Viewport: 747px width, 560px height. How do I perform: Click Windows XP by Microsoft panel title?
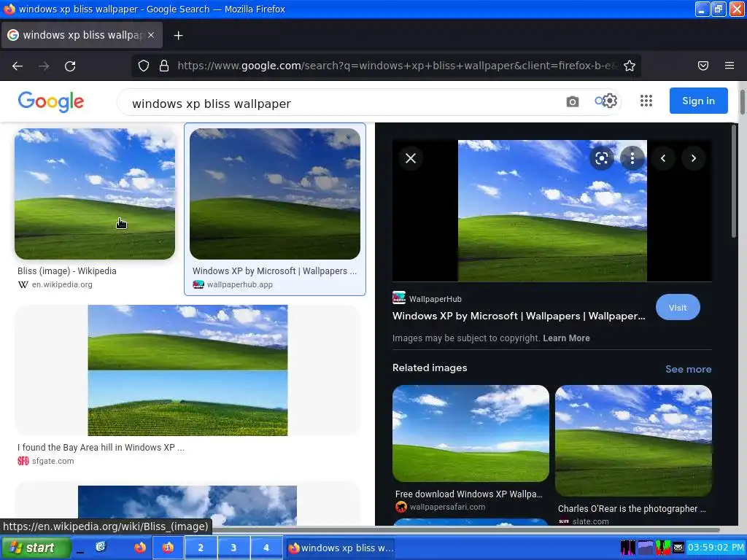[519, 316]
